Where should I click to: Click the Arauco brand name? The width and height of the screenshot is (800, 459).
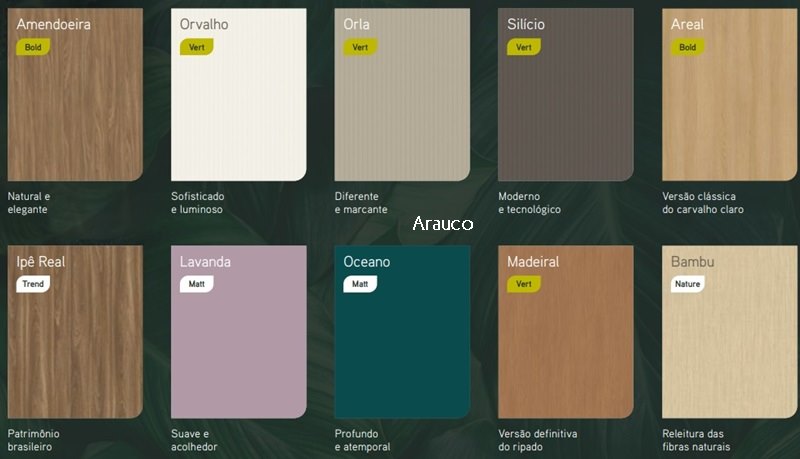click(x=443, y=223)
